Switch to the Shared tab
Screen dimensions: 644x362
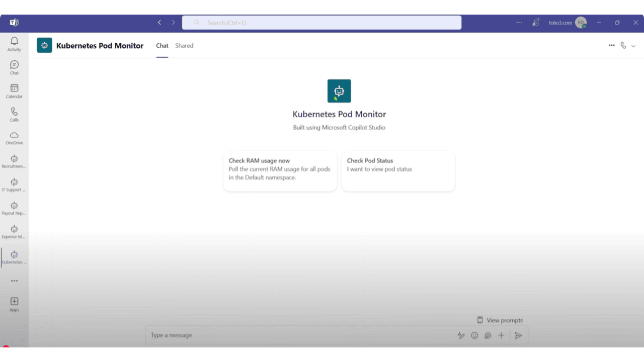point(184,46)
